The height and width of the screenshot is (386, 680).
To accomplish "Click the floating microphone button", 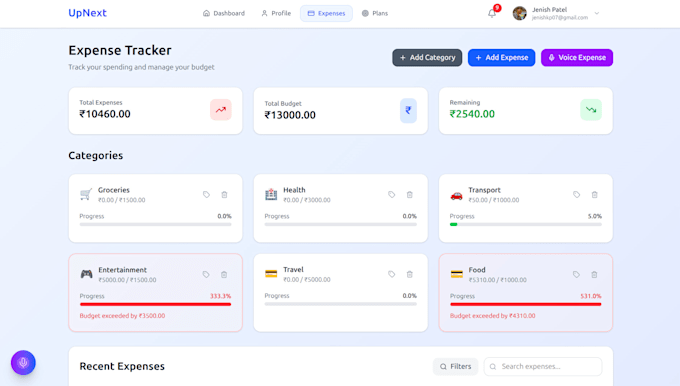I will click(23, 363).
